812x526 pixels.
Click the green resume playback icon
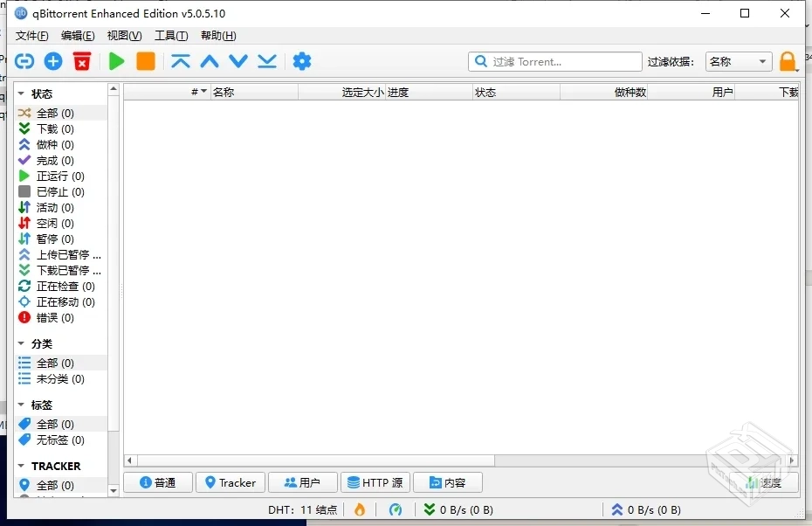(x=116, y=61)
